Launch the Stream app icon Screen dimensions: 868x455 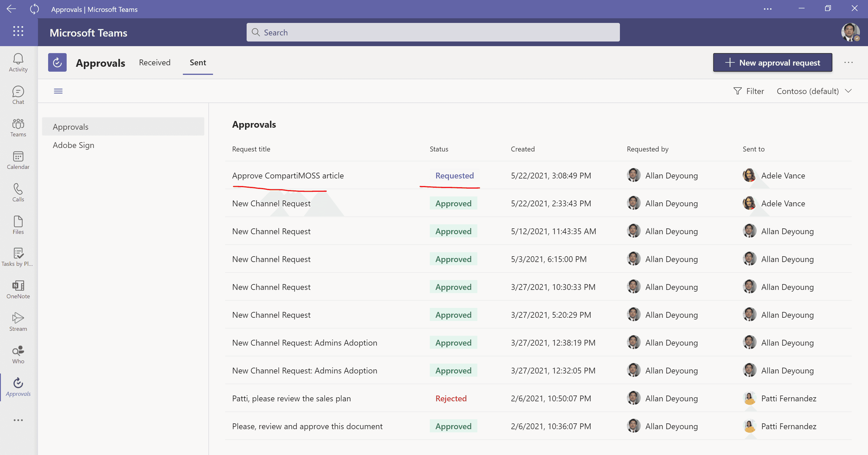[18, 322]
